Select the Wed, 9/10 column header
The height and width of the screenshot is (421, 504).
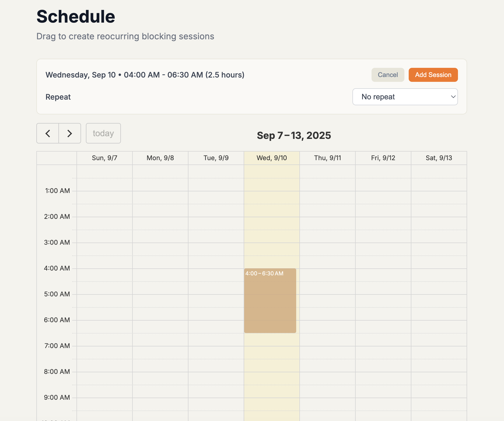pyautogui.click(x=271, y=158)
